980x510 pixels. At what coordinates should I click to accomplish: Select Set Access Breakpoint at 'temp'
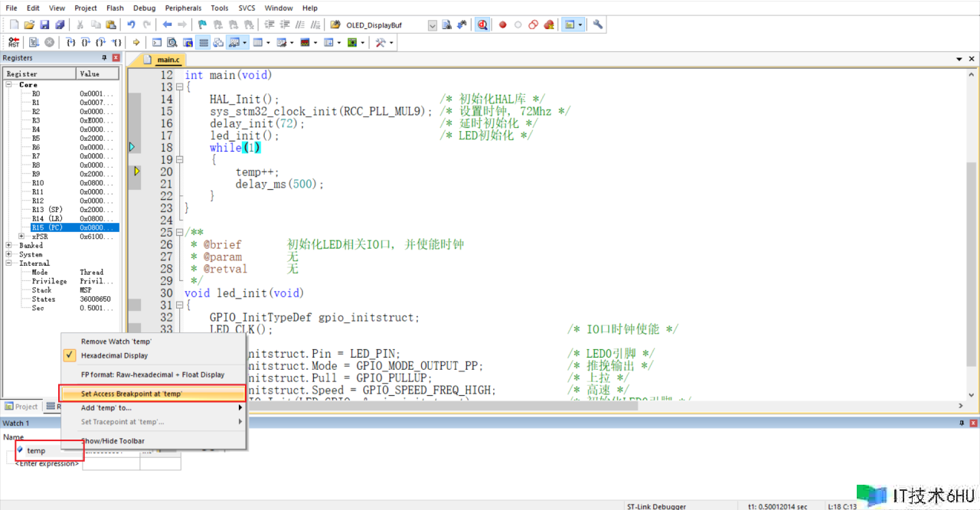pyautogui.click(x=132, y=394)
